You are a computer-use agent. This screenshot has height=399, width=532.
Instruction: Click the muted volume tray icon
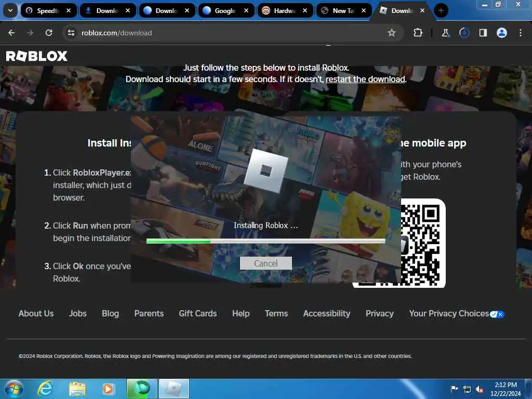(480, 390)
